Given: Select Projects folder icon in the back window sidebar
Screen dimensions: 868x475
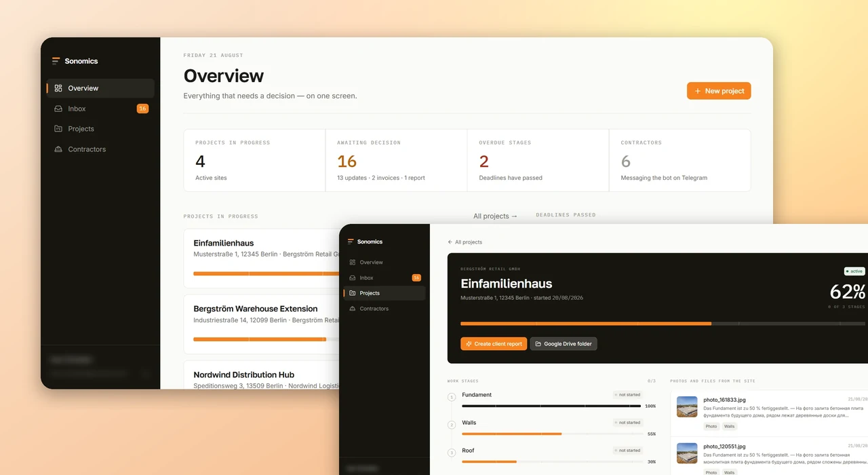Looking at the screenshot, I should click(x=58, y=129).
